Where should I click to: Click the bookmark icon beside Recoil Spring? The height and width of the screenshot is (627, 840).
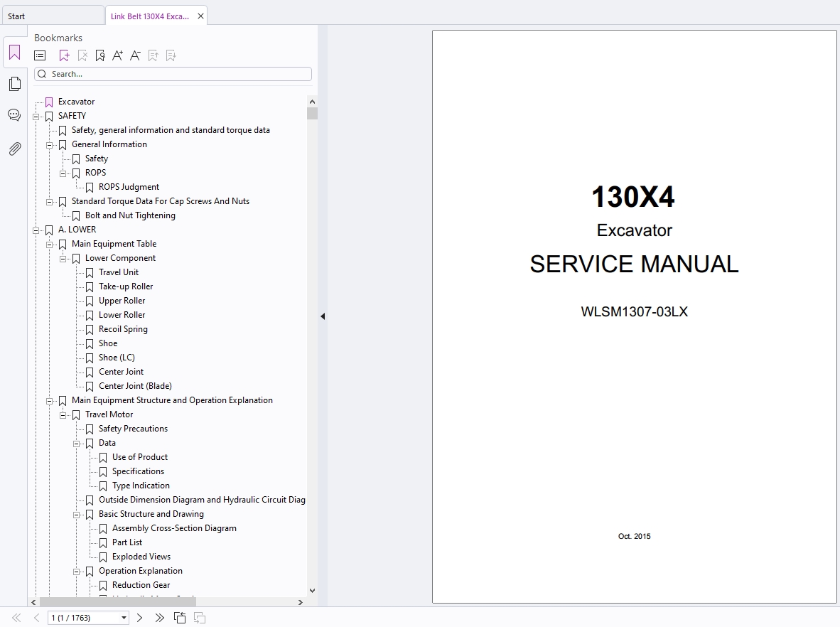coord(90,330)
